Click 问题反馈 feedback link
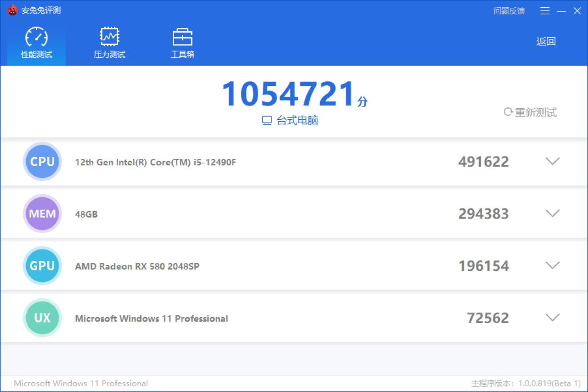Screen dimensions: 588x392 click(509, 11)
